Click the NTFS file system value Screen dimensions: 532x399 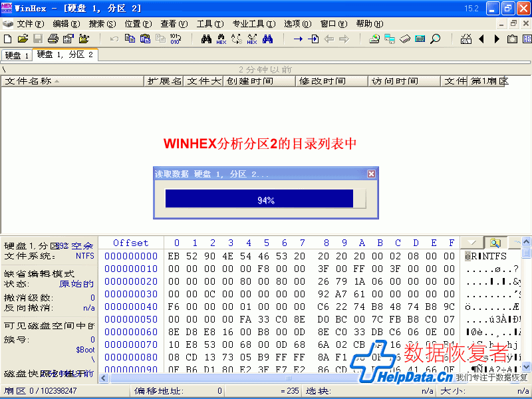point(85,255)
